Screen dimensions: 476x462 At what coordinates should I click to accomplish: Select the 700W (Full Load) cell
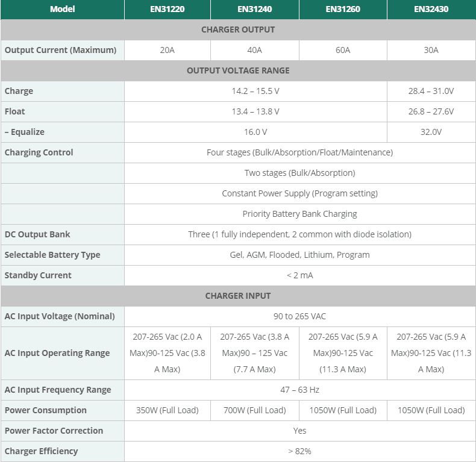(x=255, y=410)
